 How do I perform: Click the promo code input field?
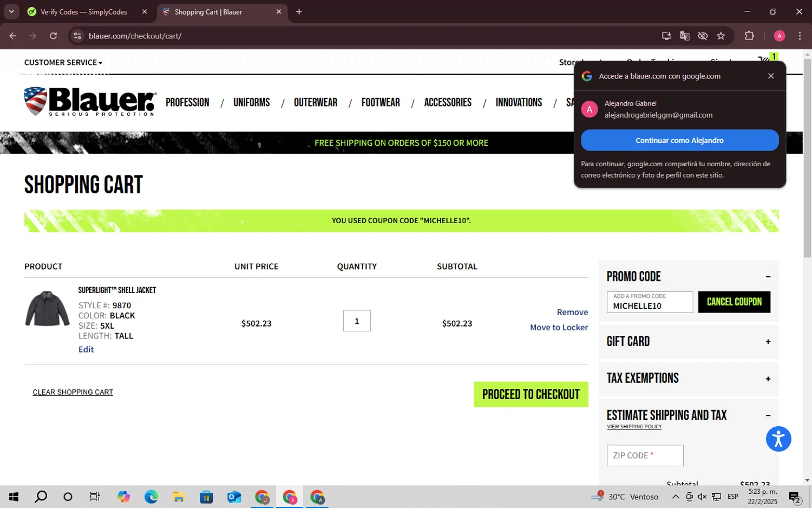650,302
